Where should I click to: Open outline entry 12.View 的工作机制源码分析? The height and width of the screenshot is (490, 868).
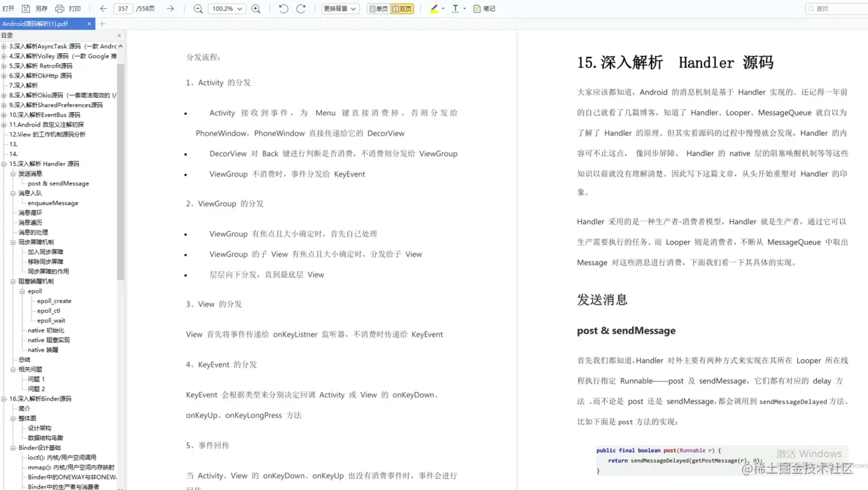click(x=48, y=134)
